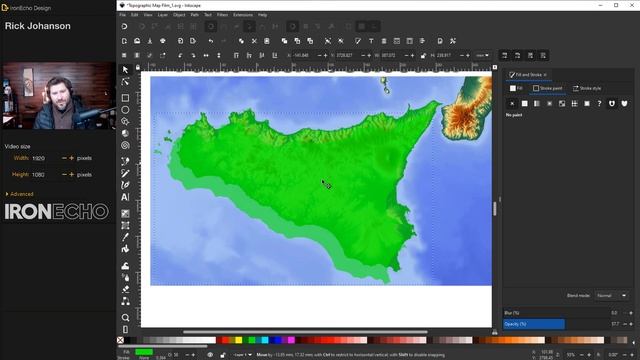Click the Paste clipboard icon
The image size is (640, 360).
click(x=267, y=41)
